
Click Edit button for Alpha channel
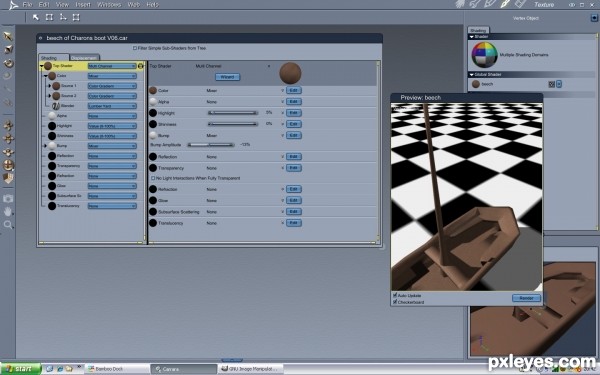click(x=293, y=101)
